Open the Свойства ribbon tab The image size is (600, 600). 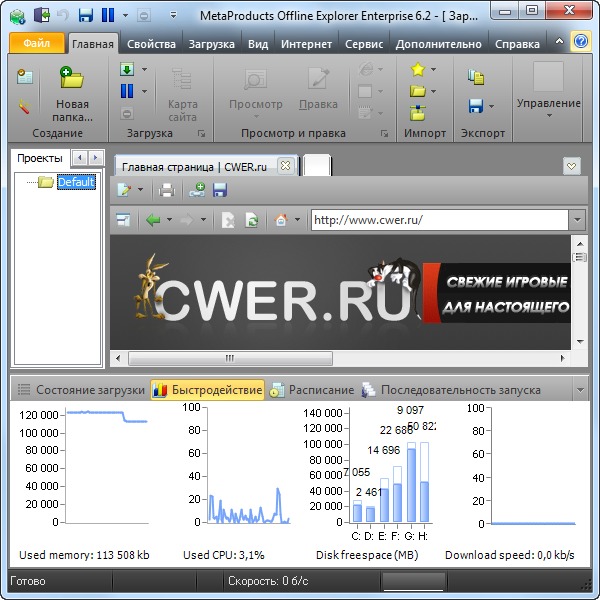pyautogui.click(x=152, y=44)
